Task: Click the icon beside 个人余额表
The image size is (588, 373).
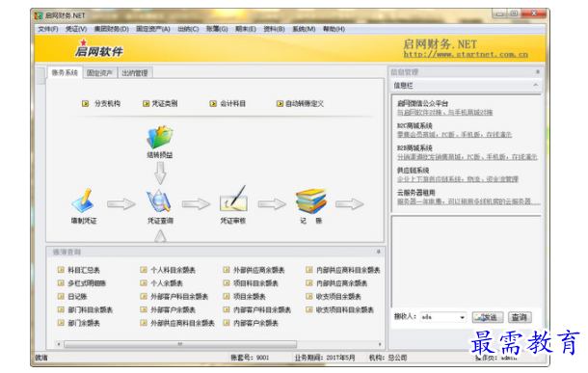Action: click(x=144, y=283)
